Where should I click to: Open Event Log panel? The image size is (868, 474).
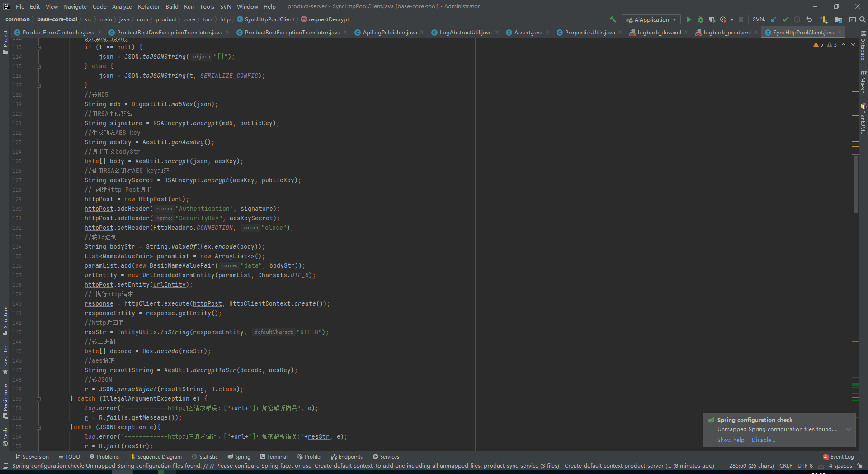pos(839,457)
